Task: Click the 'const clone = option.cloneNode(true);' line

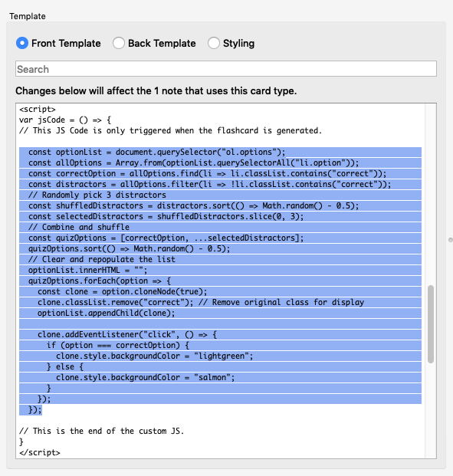Action: point(123,291)
